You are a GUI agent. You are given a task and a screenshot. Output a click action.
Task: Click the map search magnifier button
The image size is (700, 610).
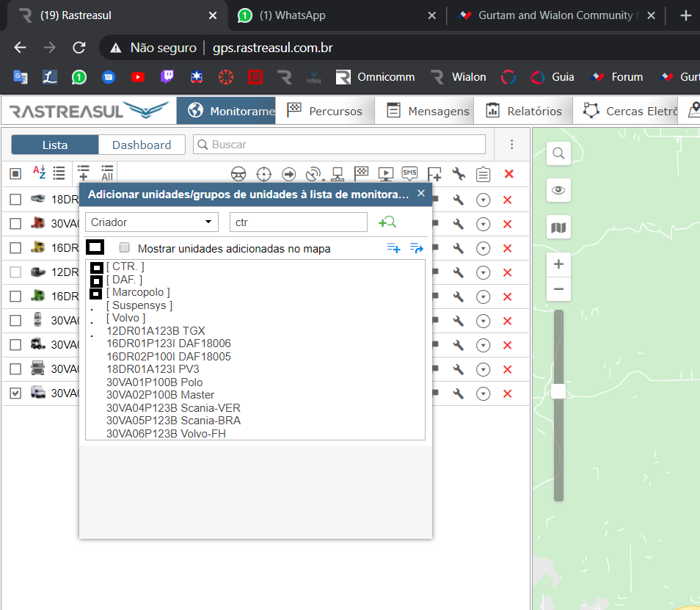click(558, 153)
